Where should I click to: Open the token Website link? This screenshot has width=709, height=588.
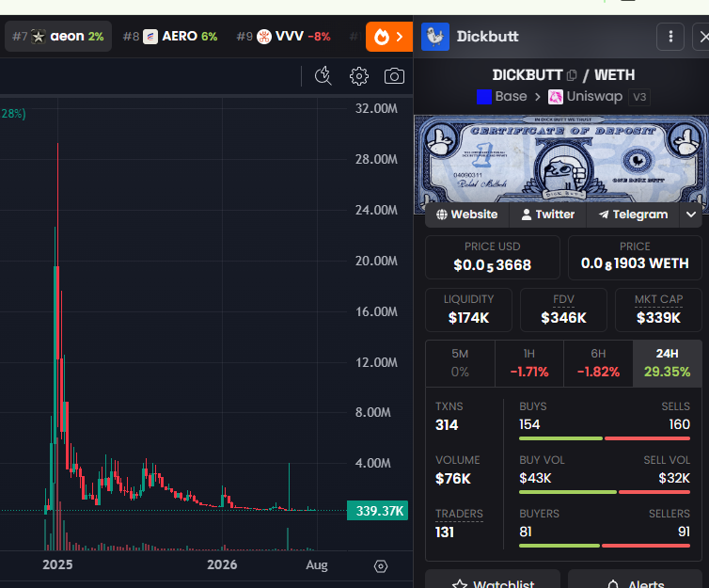click(x=467, y=215)
